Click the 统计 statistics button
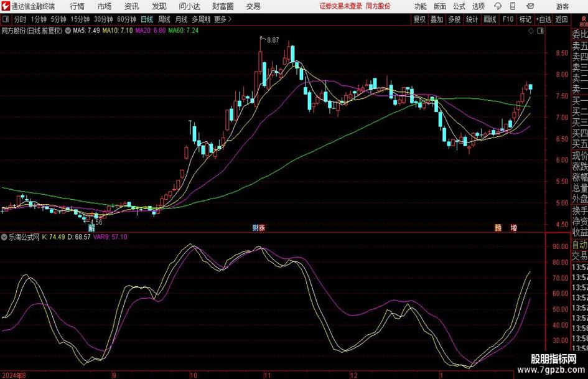Screen dimensions: 588x379 click(x=472, y=19)
